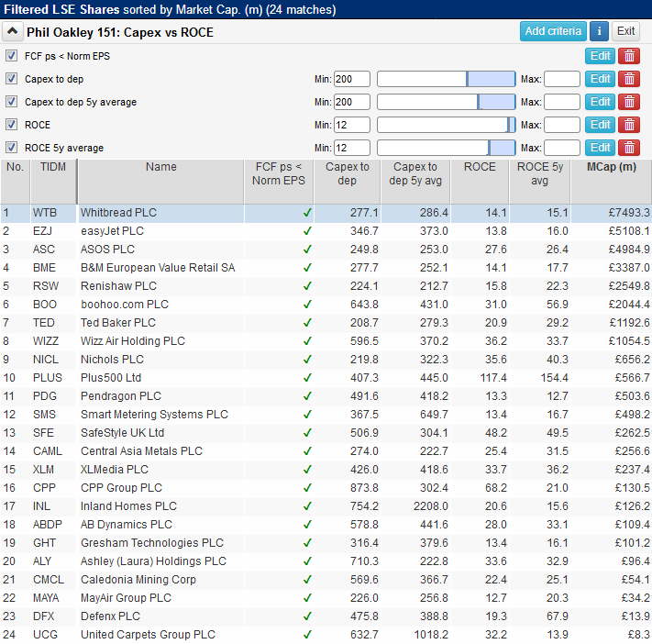Image resolution: width=652 pixels, height=644 pixels.
Task: Sort by the Name column header
Action: [x=160, y=182]
